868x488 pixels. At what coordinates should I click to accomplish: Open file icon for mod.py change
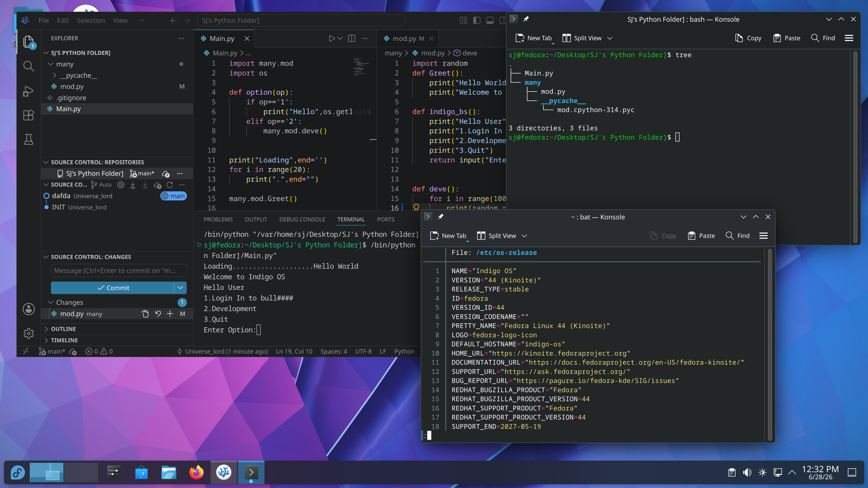point(145,314)
